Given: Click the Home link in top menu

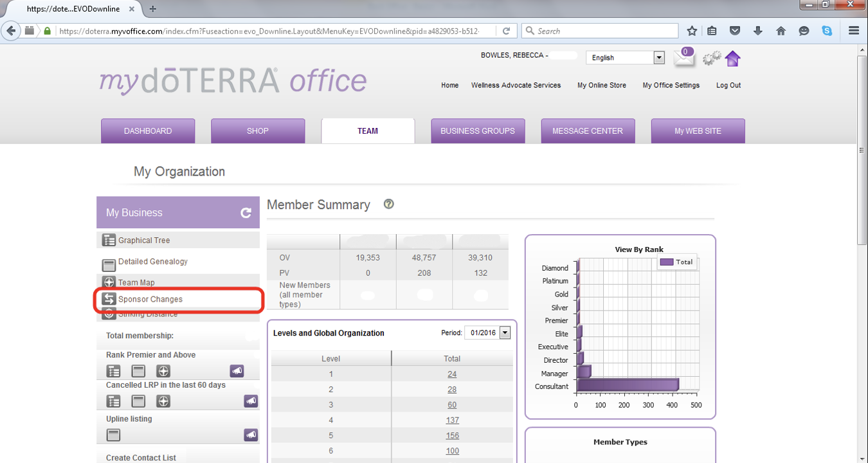Looking at the screenshot, I should point(450,85).
